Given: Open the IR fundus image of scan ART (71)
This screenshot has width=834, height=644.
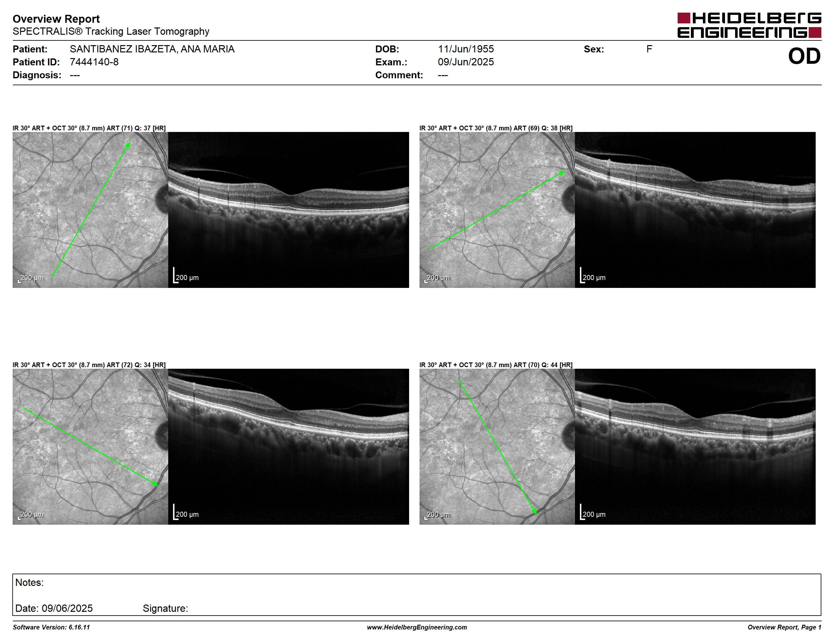Looking at the screenshot, I should tap(90, 210).
